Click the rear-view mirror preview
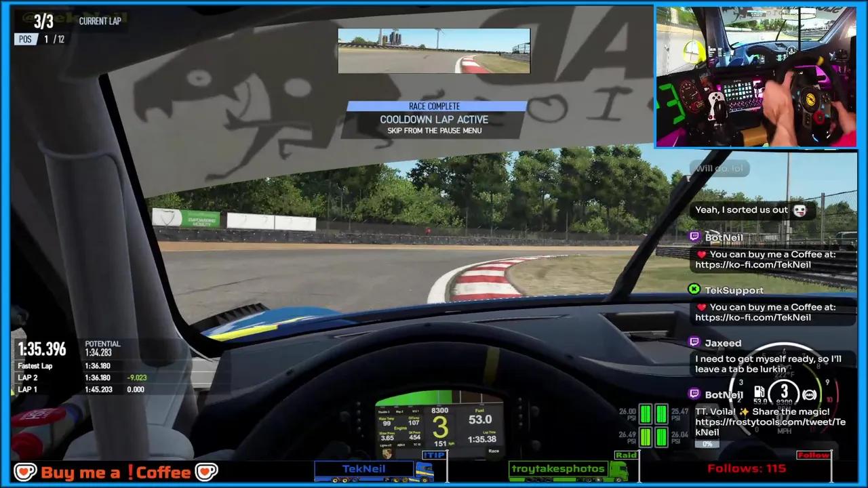Image resolution: width=868 pixels, height=488 pixels. [x=434, y=51]
